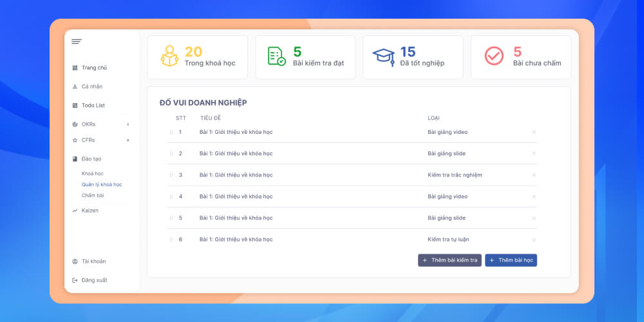
Task: Remove the Kiểm tra tự luận row
Action: pyautogui.click(x=534, y=240)
